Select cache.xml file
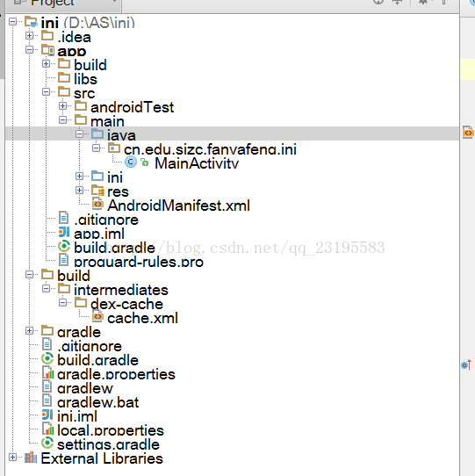Viewport: 475px width, 476px height. 142,318
